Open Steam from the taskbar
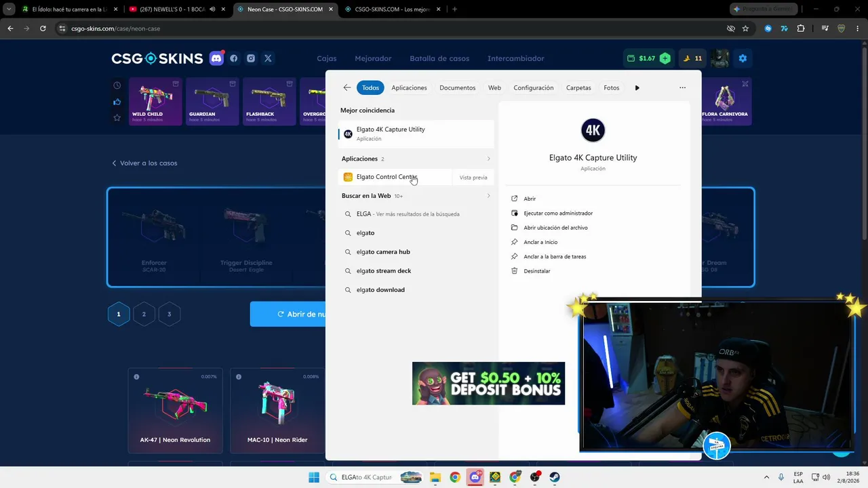868x488 pixels. 555,477
